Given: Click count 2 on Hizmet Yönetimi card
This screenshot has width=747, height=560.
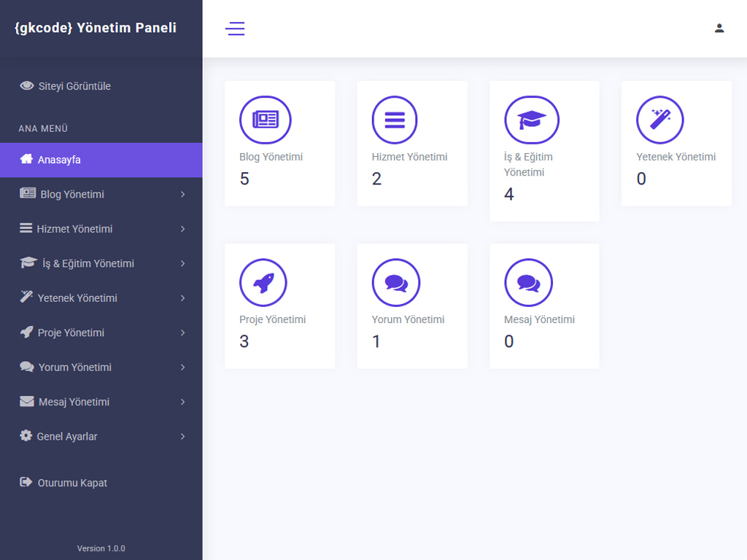Looking at the screenshot, I should [x=376, y=179].
